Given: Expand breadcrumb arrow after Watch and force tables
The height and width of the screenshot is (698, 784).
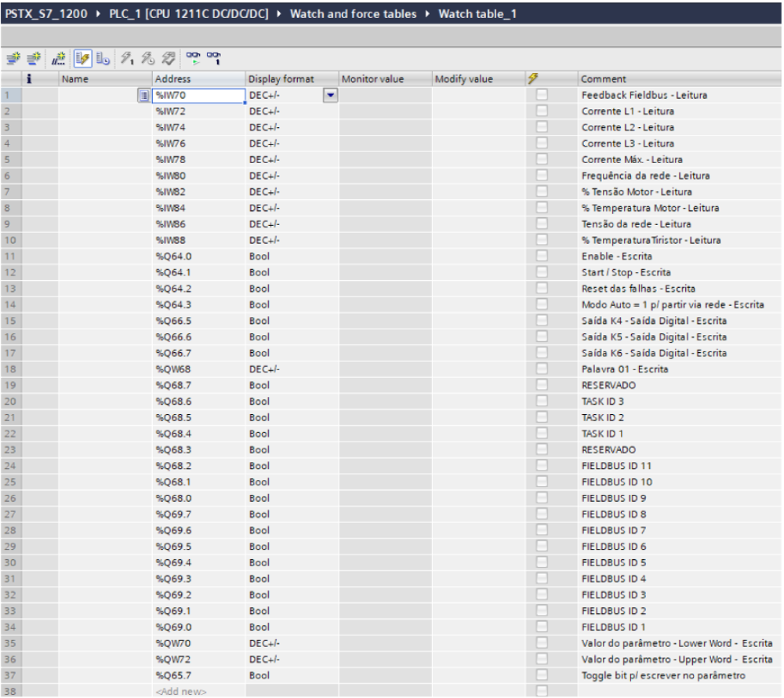Looking at the screenshot, I should [427, 13].
